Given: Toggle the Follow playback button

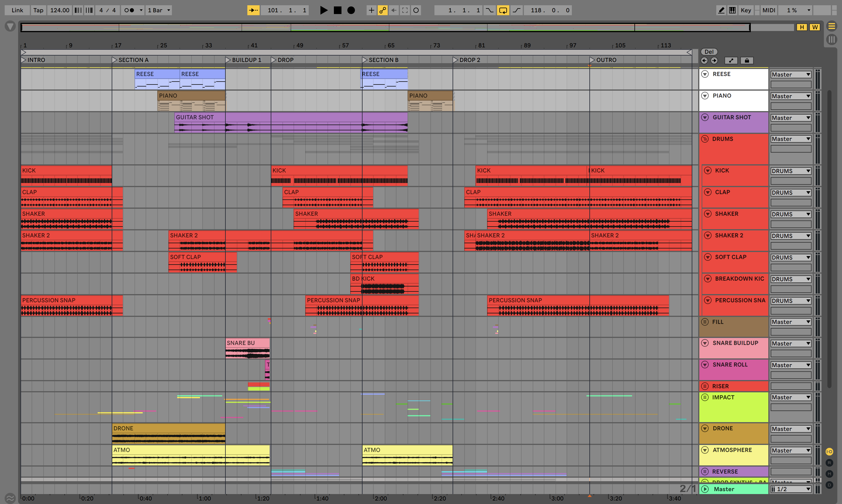Looking at the screenshot, I should (253, 10).
